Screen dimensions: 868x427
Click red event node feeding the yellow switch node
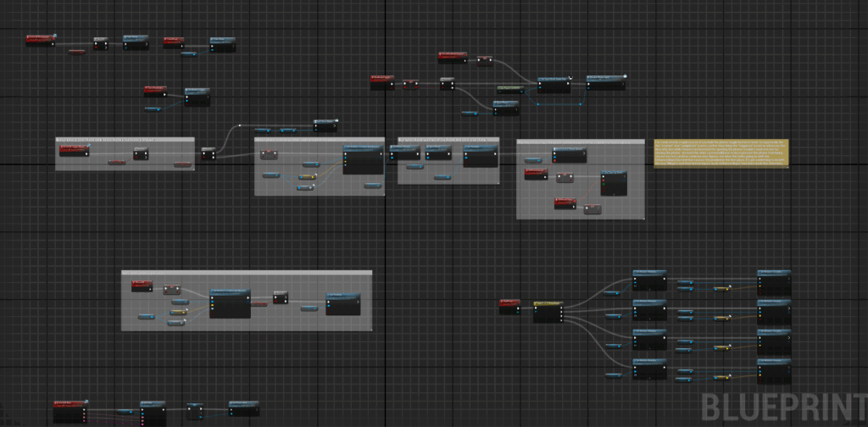coord(509,306)
